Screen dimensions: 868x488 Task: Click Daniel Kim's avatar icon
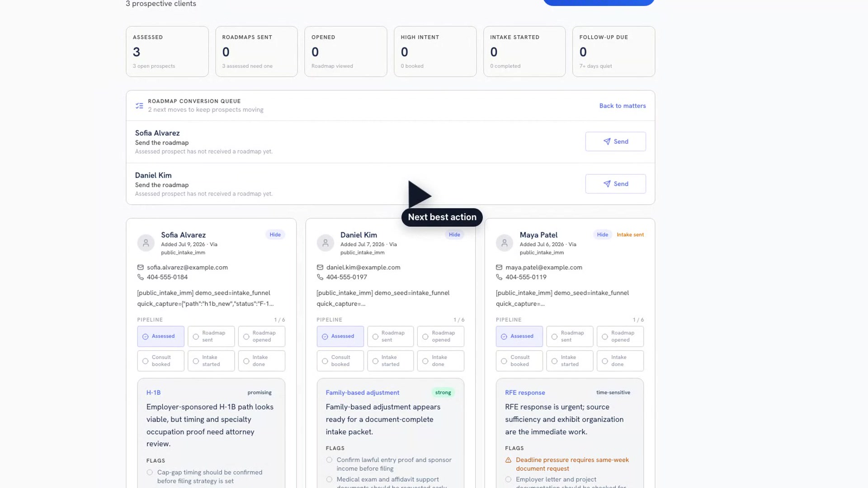[325, 243]
